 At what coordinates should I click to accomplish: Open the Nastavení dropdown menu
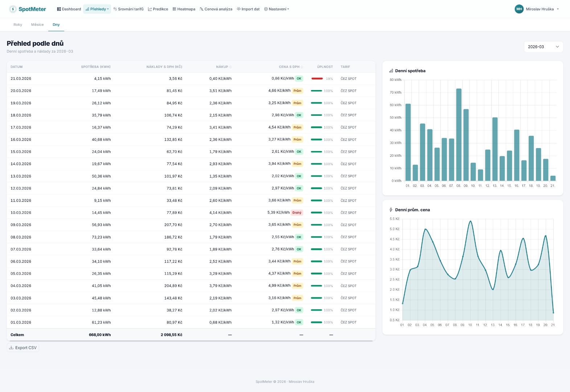(x=276, y=9)
